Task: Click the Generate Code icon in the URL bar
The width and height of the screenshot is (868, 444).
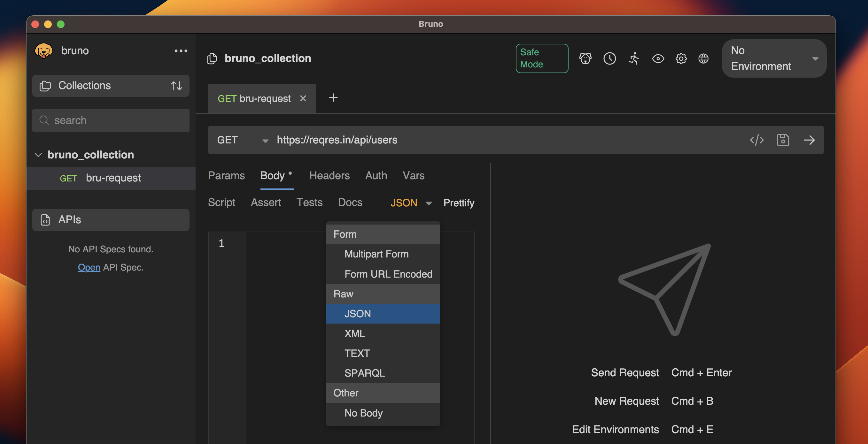Action: [x=756, y=140]
